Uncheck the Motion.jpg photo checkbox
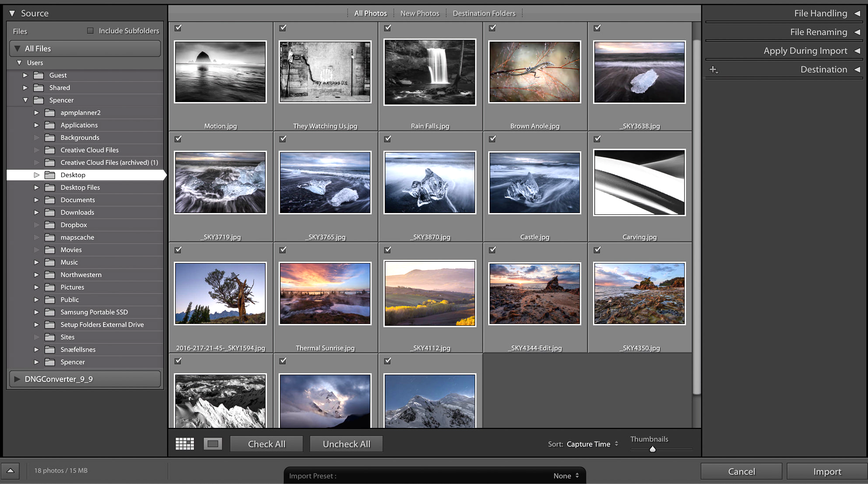 tap(178, 28)
